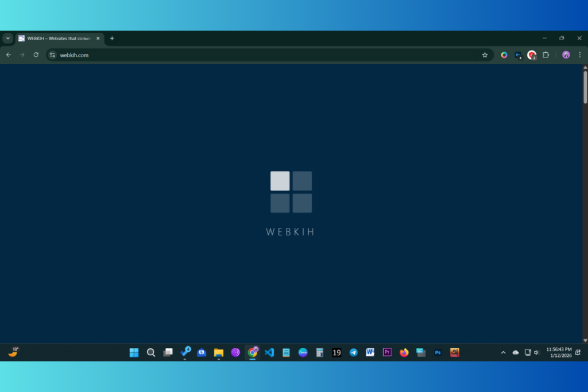Reload the webkih.com page

point(36,55)
